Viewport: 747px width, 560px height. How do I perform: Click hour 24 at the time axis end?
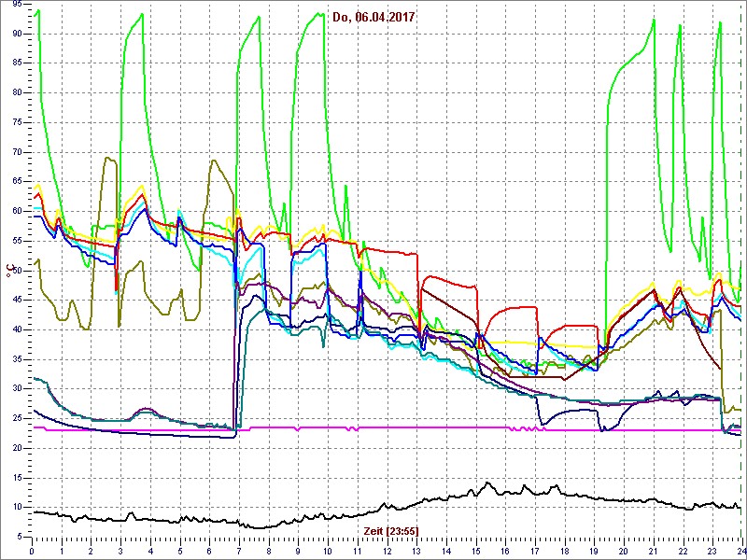coord(740,550)
